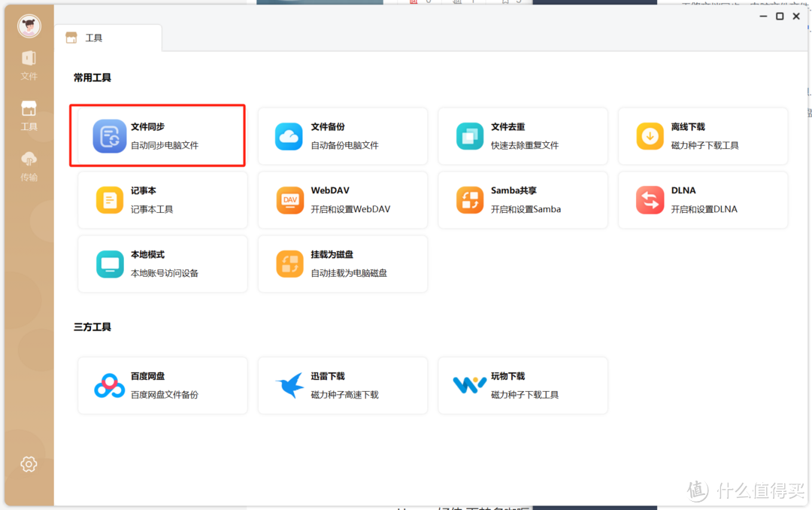Click the 迅雷下载 Thunder bird icon

coord(289,385)
